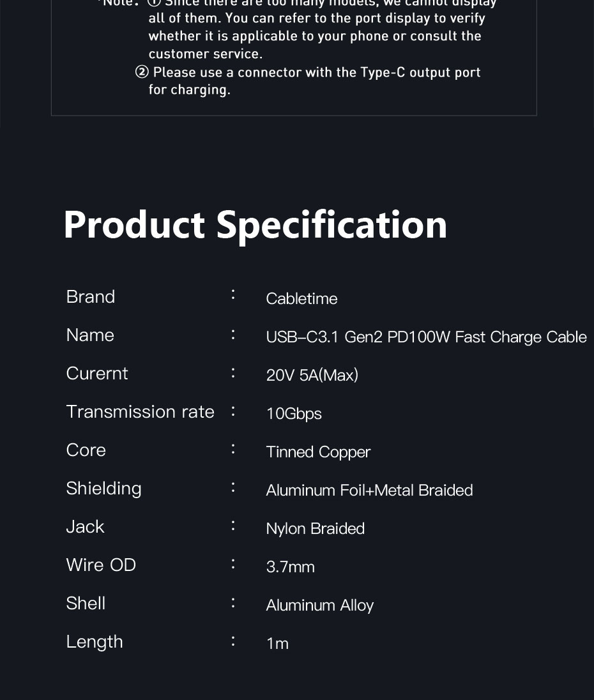This screenshot has height=700, width=594.
Task: Select the Nylon Braided value
Action: (x=315, y=529)
